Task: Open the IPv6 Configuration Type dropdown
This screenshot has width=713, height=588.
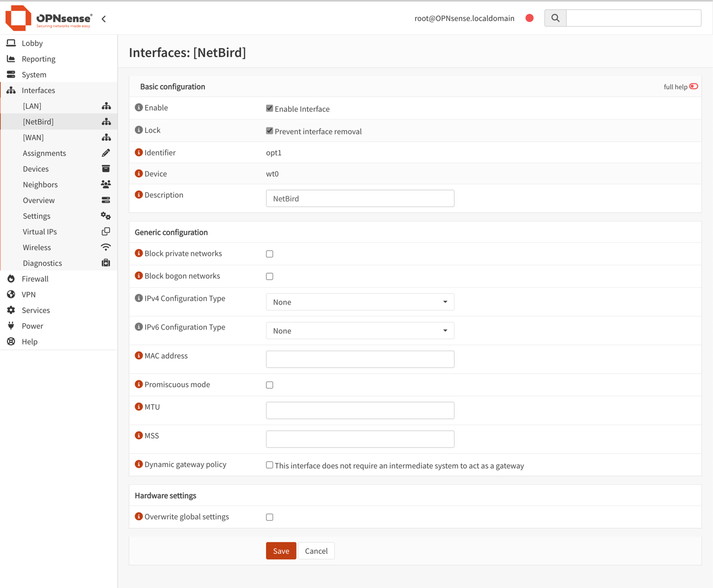Action: point(360,331)
